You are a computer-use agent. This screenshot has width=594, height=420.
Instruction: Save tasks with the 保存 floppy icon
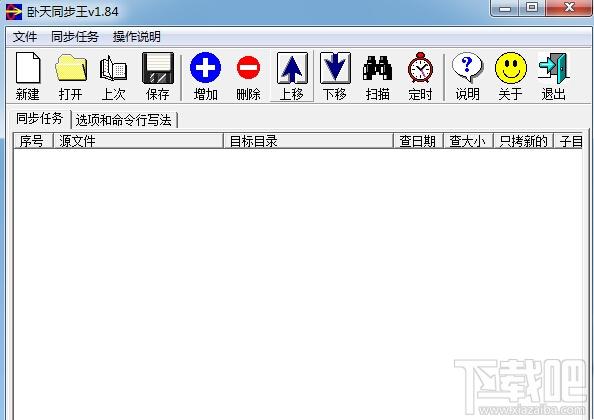pyautogui.click(x=158, y=76)
